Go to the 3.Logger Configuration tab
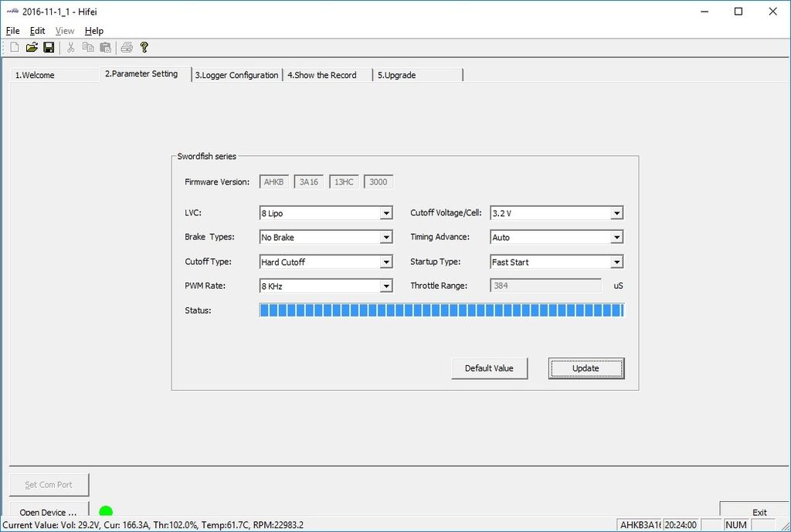The image size is (791, 532). (x=236, y=75)
